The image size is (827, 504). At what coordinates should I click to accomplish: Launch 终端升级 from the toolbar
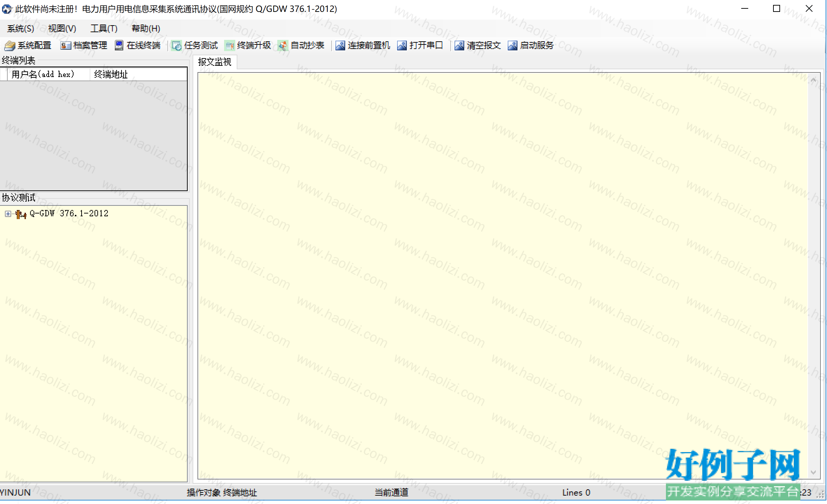pyautogui.click(x=254, y=45)
